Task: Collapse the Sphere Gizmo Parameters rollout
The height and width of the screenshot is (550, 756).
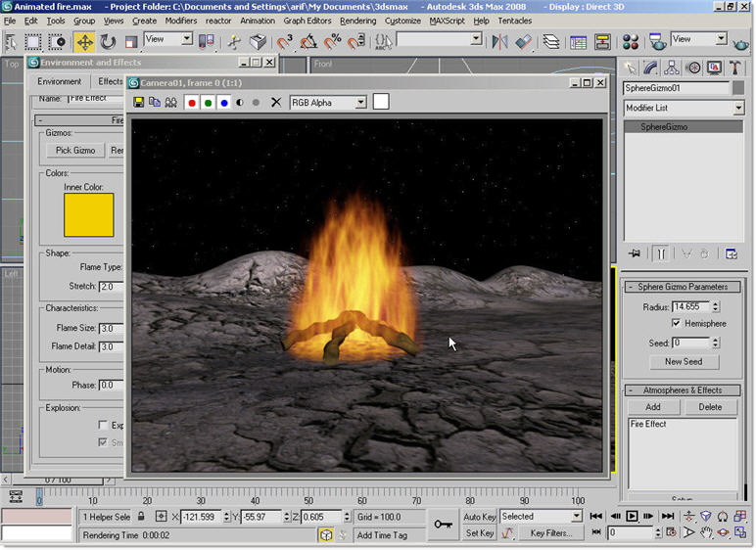Action: click(683, 287)
